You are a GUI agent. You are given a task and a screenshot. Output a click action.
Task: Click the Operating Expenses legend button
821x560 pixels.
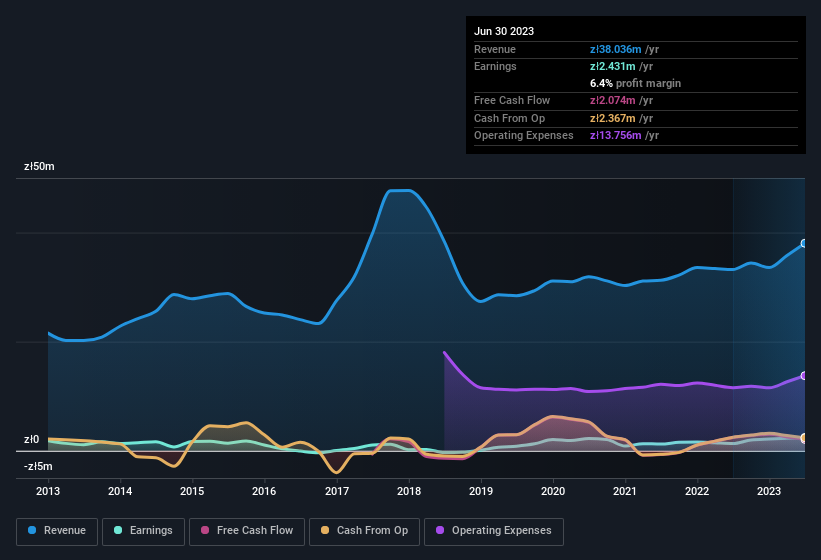click(494, 531)
